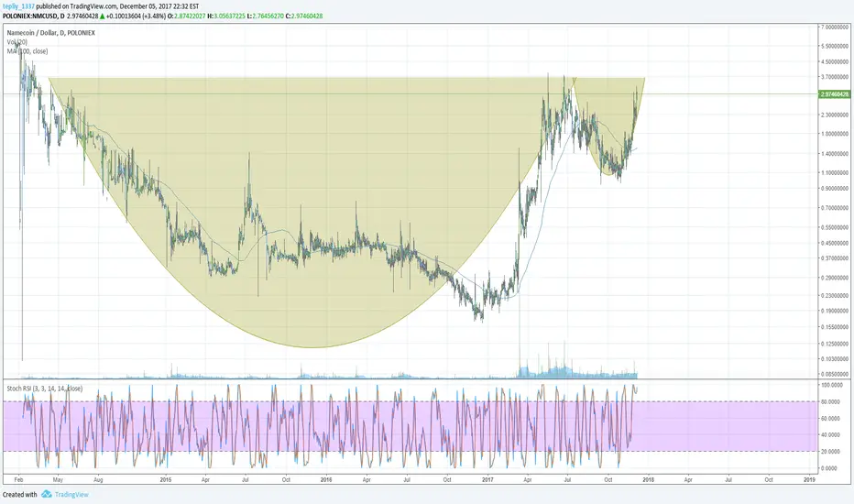Screen dimensions: 854x504
Task: Click the 0.12500000 price axis label
Action: point(836,344)
